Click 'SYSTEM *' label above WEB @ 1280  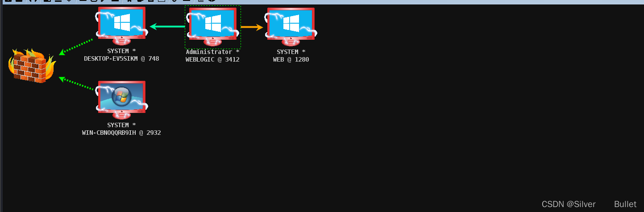[x=291, y=52]
